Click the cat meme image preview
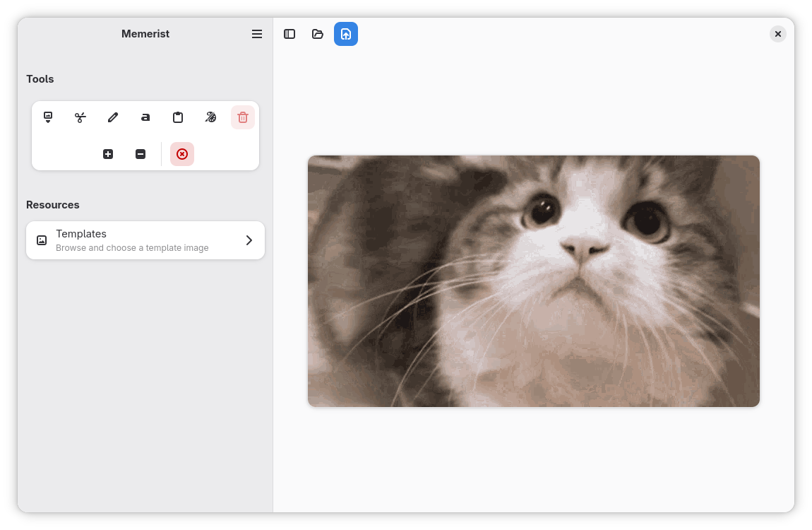812x530 pixels. 533,281
